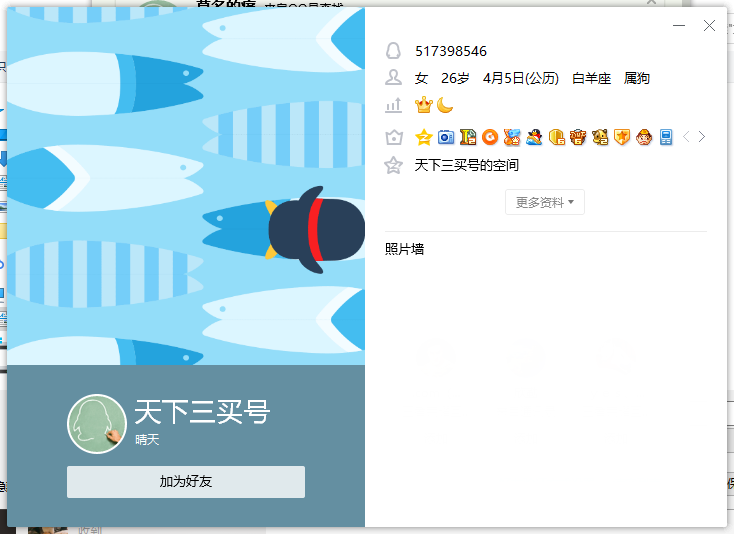Open the blue camera album badge
734x534 pixels.
(446, 137)
